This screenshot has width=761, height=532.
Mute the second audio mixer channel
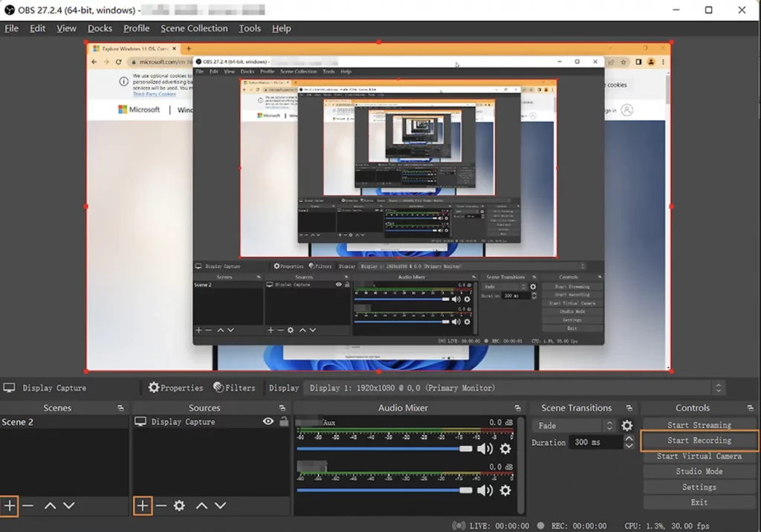coord(485,490)
